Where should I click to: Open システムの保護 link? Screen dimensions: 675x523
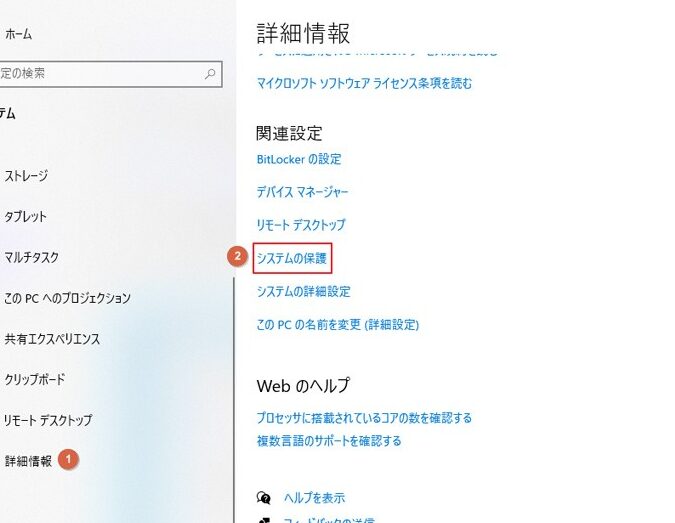click(292, 258)
